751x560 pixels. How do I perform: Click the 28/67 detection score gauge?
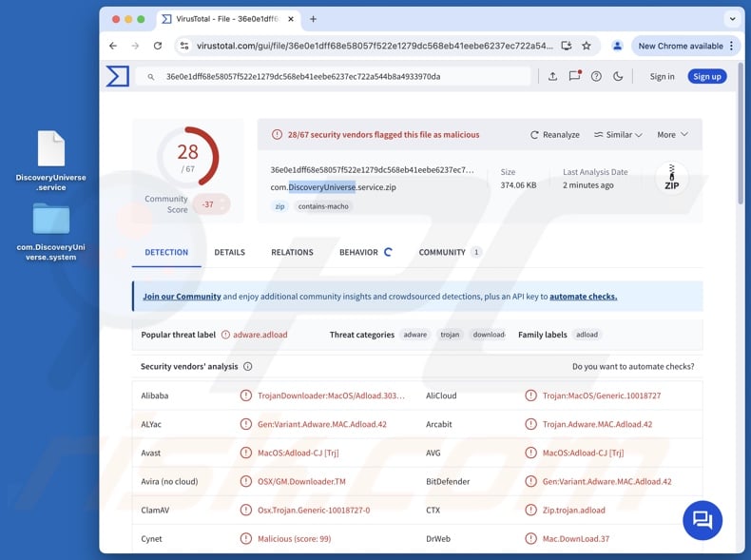coord(188,156)
